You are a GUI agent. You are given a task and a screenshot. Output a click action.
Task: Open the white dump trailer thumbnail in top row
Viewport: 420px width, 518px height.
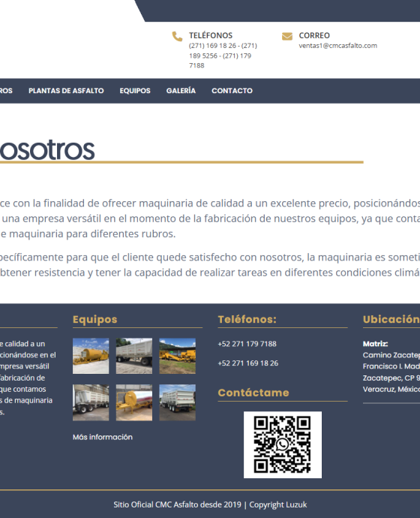point(134,356)
